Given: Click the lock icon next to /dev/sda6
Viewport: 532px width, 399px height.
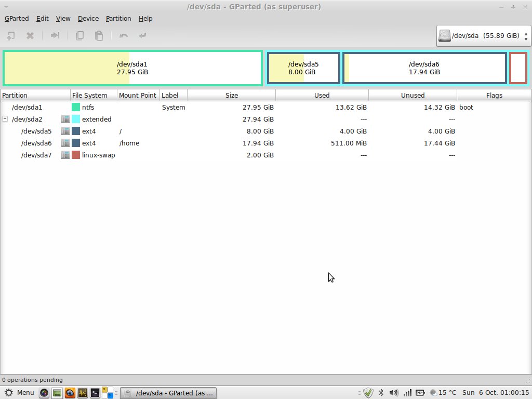Looking at the screenshot, I should click(x=65, y=143).
